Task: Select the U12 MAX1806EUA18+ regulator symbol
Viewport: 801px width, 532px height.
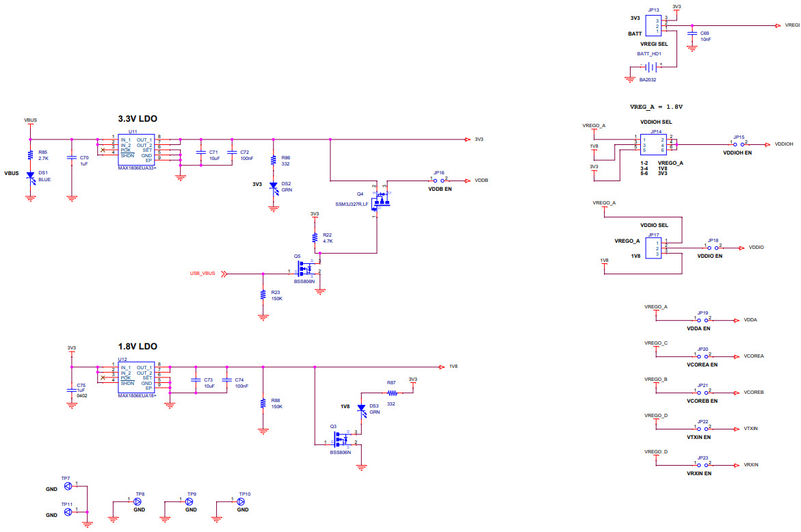Action: point(136,377)
